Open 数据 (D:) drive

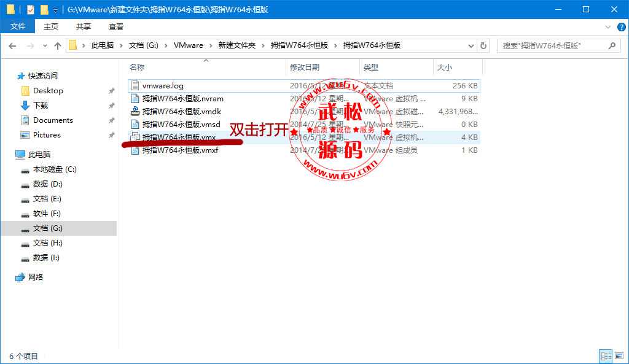coord(48,184)
